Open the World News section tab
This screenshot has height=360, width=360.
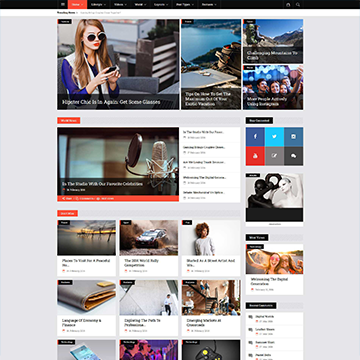pyautogui.click(x=69, y=120)
